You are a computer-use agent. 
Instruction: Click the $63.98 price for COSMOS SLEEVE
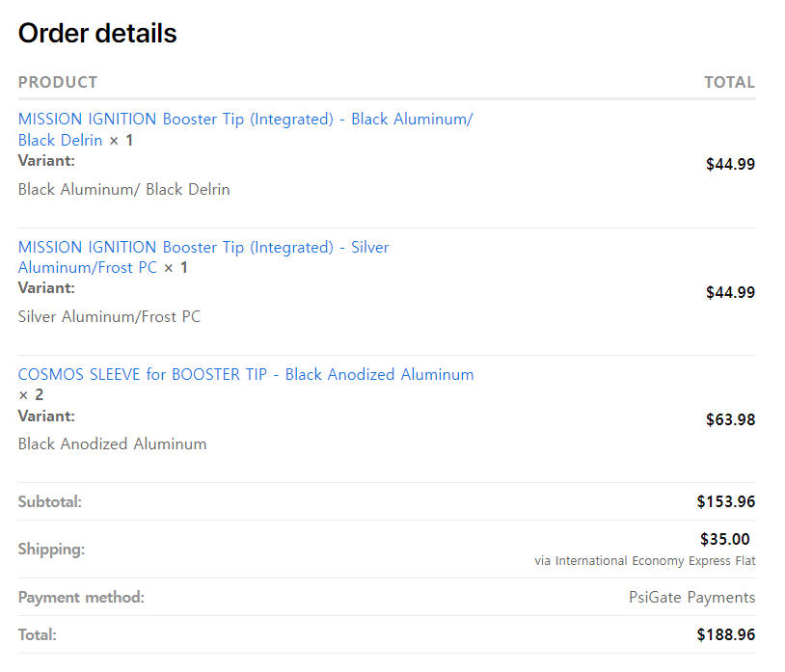click(730, 420)
